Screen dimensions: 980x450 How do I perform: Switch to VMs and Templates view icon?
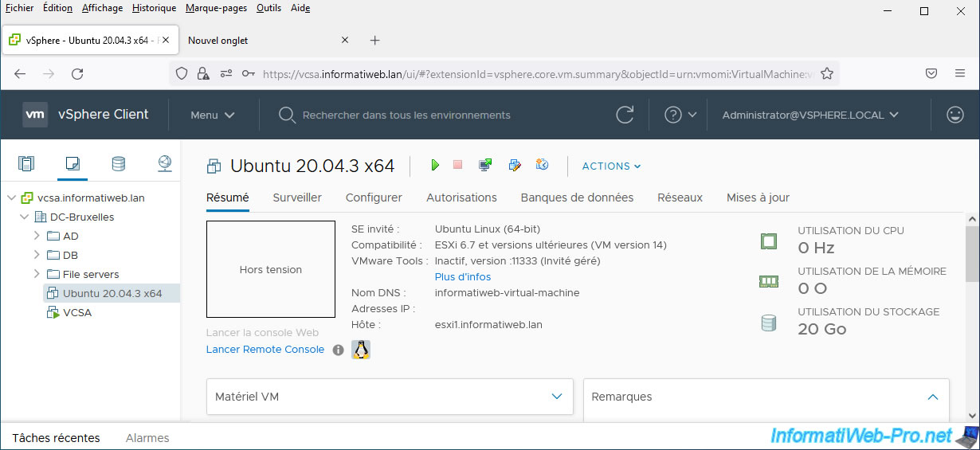click(73, 164)
